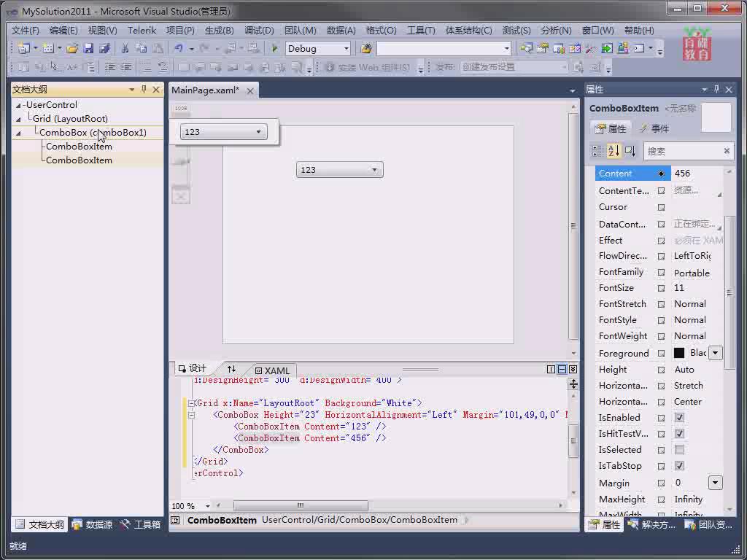This screenshot has width=747, height=560.
Task: Click the FontSize property marker square
Action: [661, 288]
